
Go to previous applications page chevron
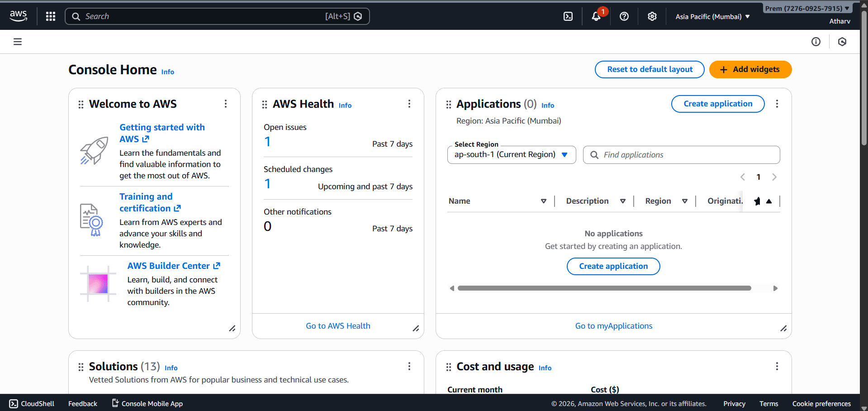[x=743, y=177]
